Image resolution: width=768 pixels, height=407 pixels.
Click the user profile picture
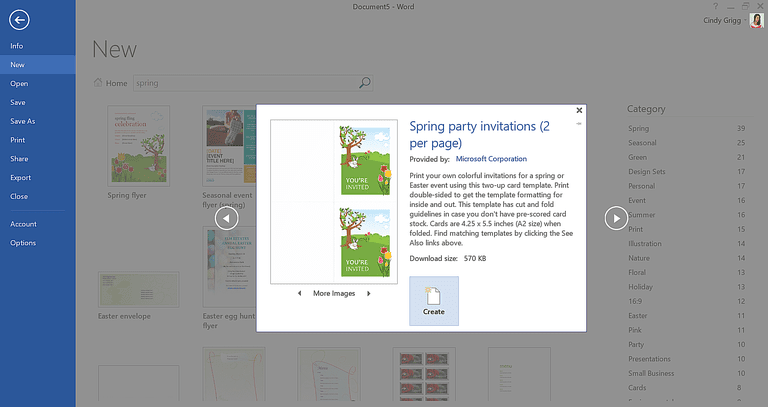click(757, 21)
